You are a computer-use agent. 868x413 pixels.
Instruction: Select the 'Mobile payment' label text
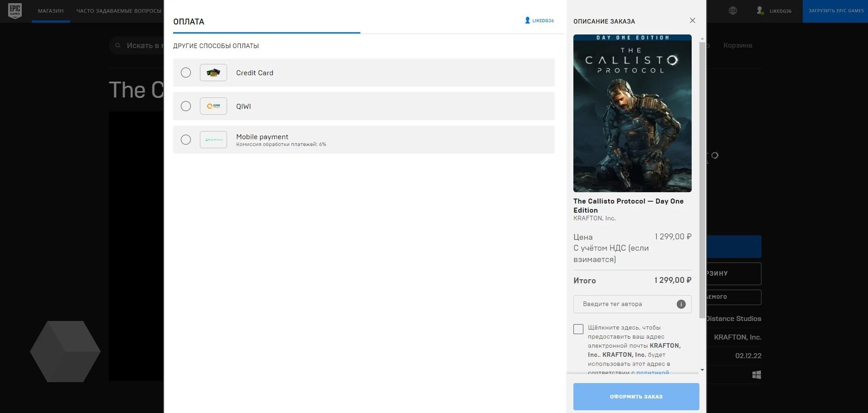pyautogui.click(x=262, y=136)
